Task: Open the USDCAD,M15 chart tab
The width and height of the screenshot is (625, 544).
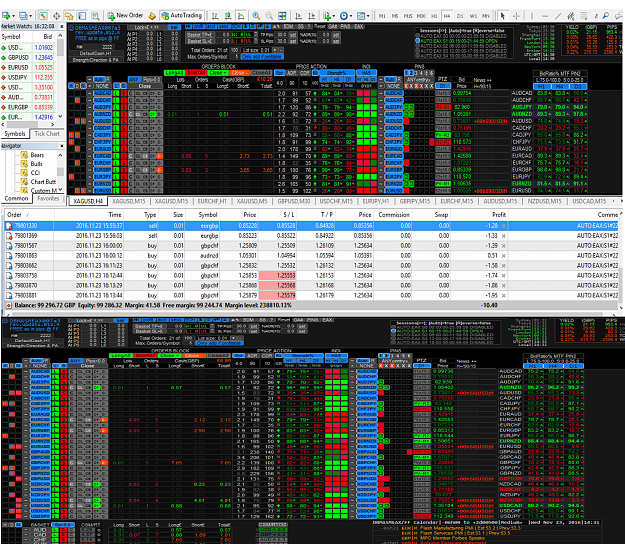Action: pos(589,201)
